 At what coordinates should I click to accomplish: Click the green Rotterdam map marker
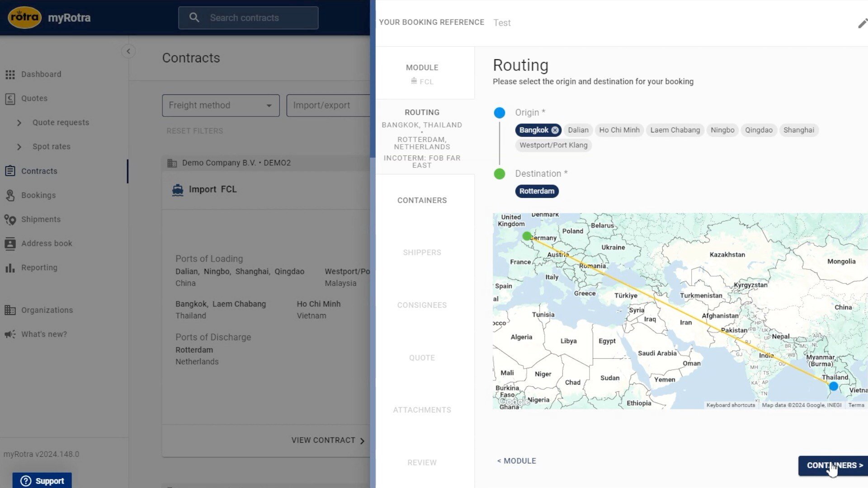(x=526, y=236)
